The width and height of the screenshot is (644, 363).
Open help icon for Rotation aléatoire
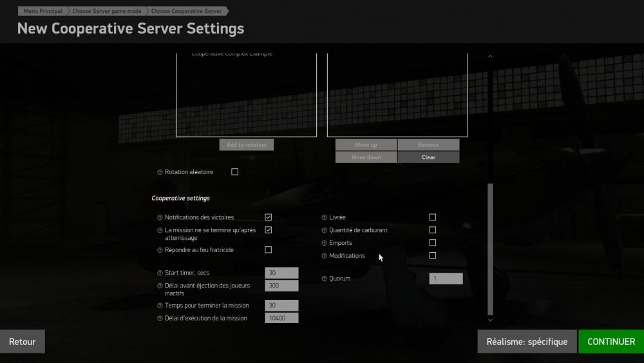160,172
